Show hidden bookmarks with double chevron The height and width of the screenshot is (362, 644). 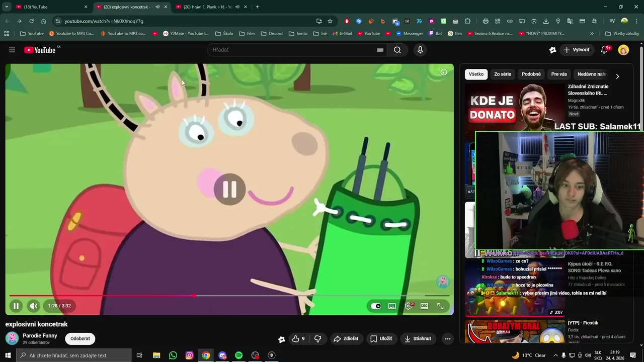tap(592, 34)
